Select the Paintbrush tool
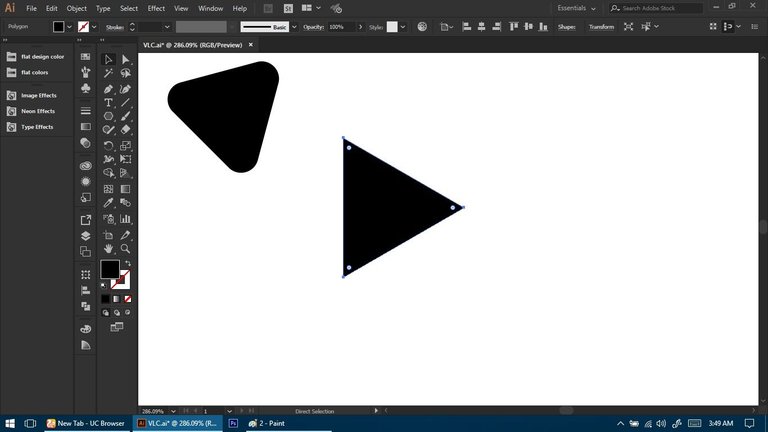This screenshot has height=432, width=768. tap(125, 116)
